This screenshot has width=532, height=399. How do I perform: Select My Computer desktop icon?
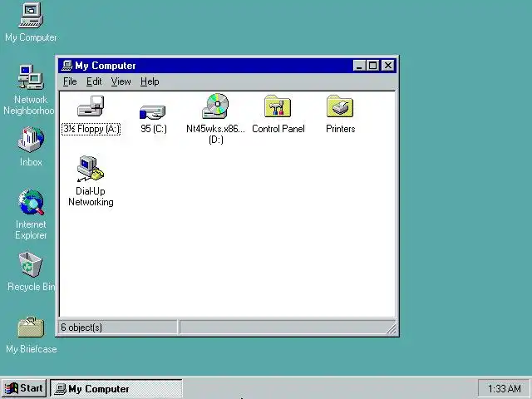point(31,15)
